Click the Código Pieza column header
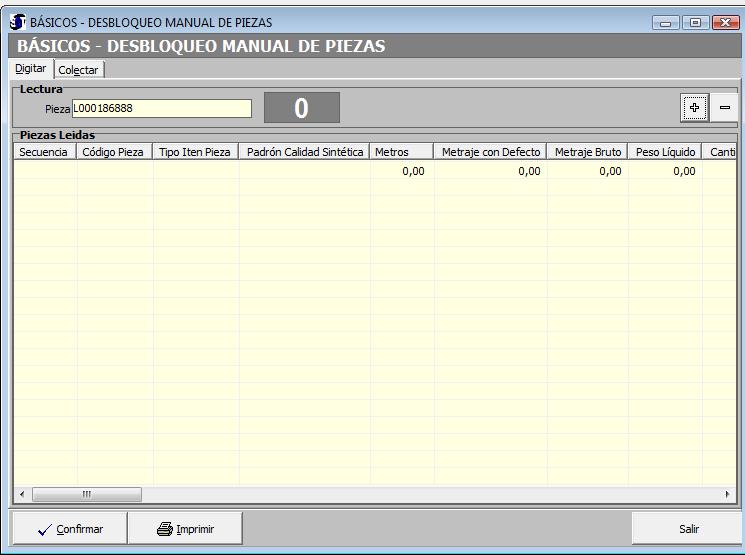 pyautogui.click(x=115, y=152)
